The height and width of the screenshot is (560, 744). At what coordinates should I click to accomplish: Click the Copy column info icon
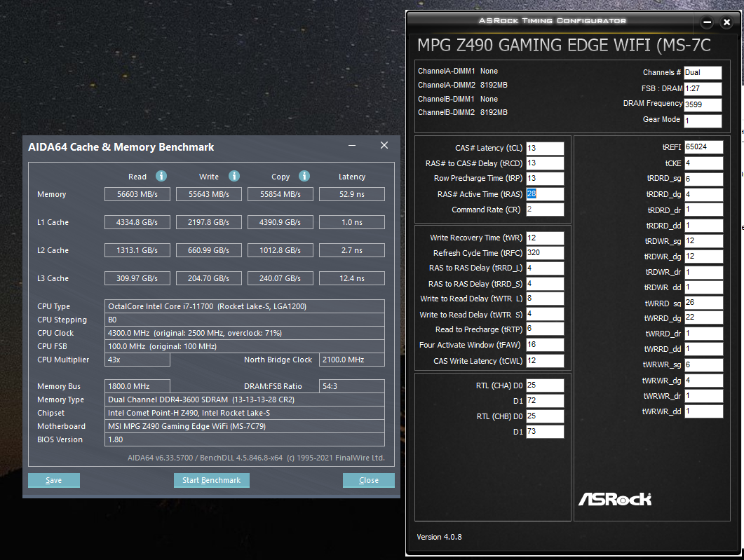pos(304,176)
